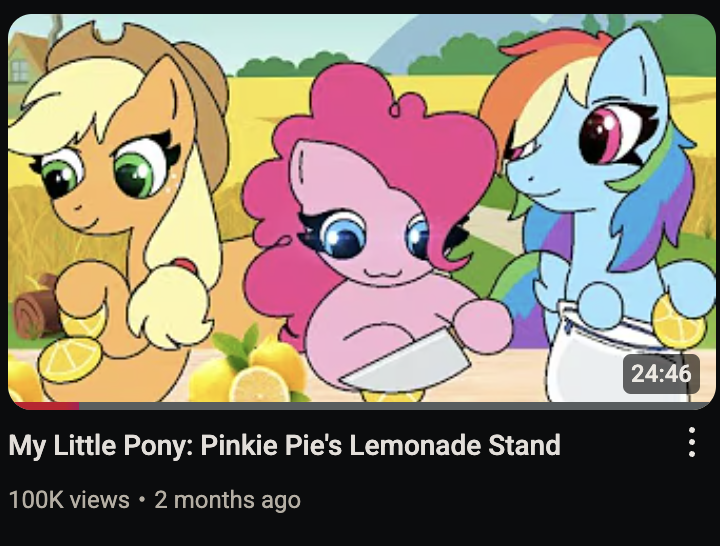The height and width of the screenshot is (546, 720).
Task: Click the lemon slice under Applejack's hoof
Action: [x=70, y=360]
